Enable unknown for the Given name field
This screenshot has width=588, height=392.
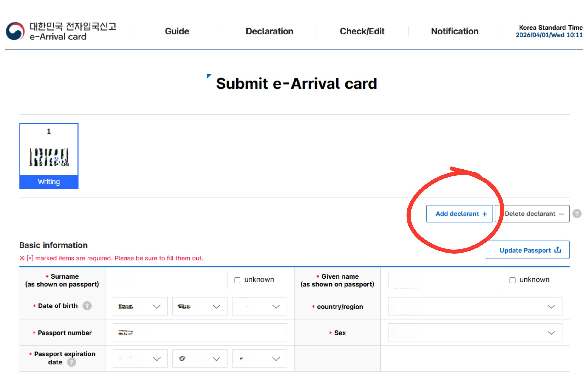(x=512, y=280)
